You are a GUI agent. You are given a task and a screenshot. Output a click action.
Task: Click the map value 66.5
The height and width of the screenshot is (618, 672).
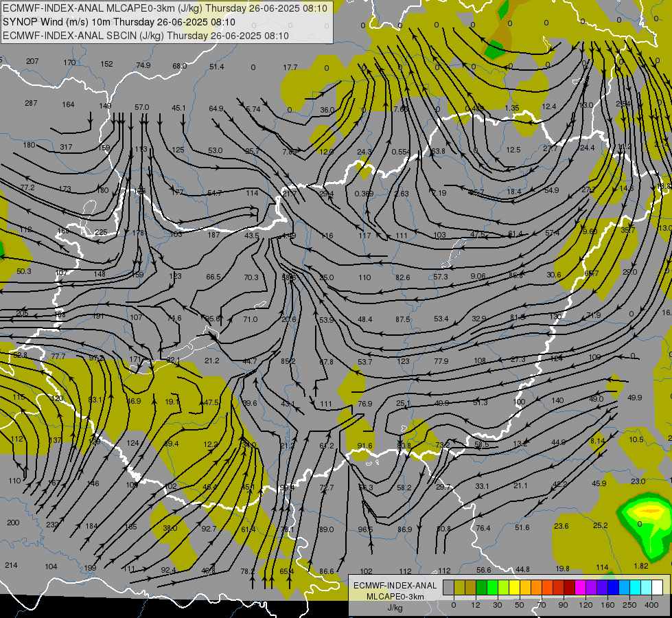click(x=213, y=277)
